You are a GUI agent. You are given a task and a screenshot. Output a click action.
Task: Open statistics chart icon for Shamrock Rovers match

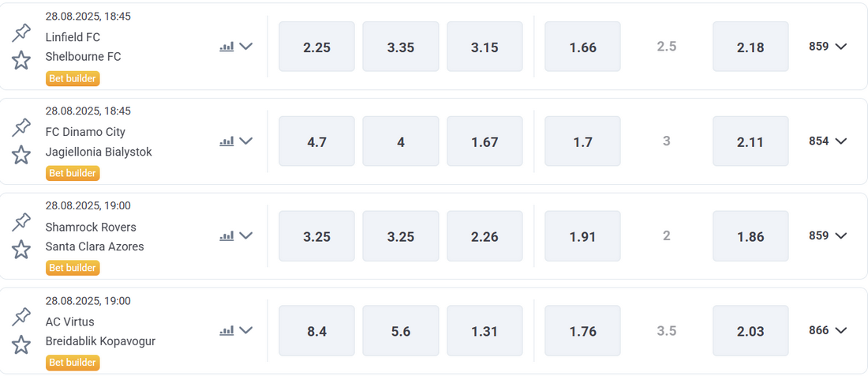pyautogui.click(x=227, y=236)
